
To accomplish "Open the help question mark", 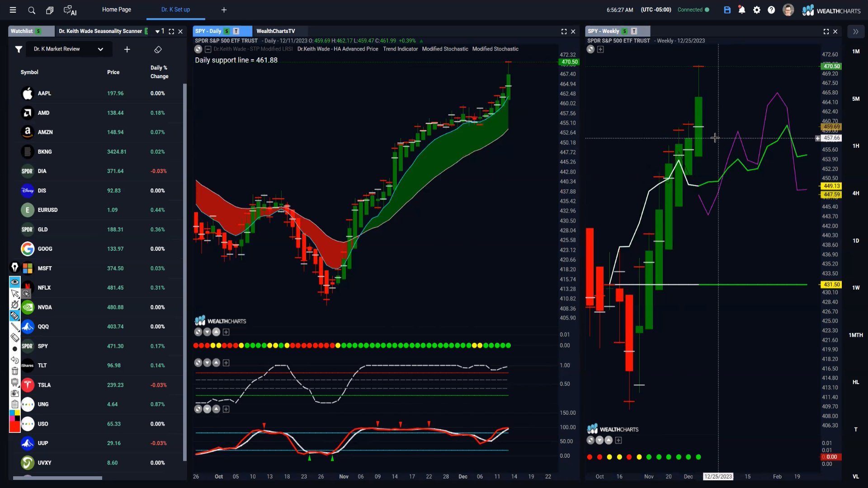I will point(771,10).
